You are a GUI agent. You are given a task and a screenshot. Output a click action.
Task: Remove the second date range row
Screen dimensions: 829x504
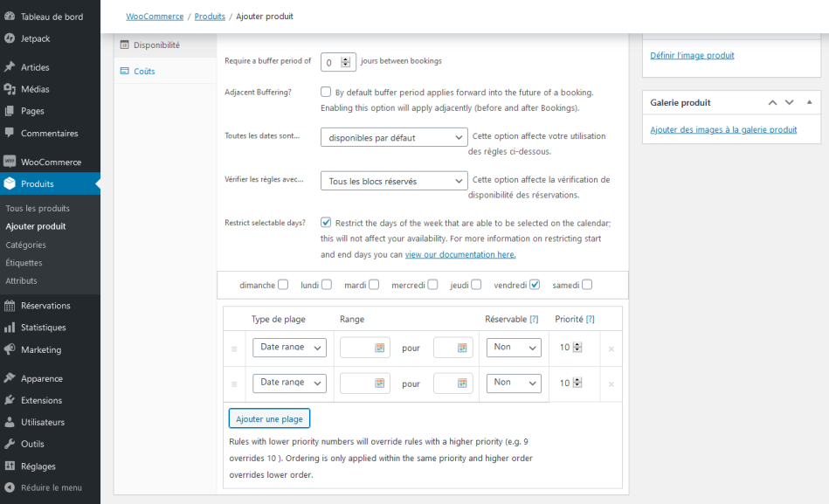tap(611, 383)
